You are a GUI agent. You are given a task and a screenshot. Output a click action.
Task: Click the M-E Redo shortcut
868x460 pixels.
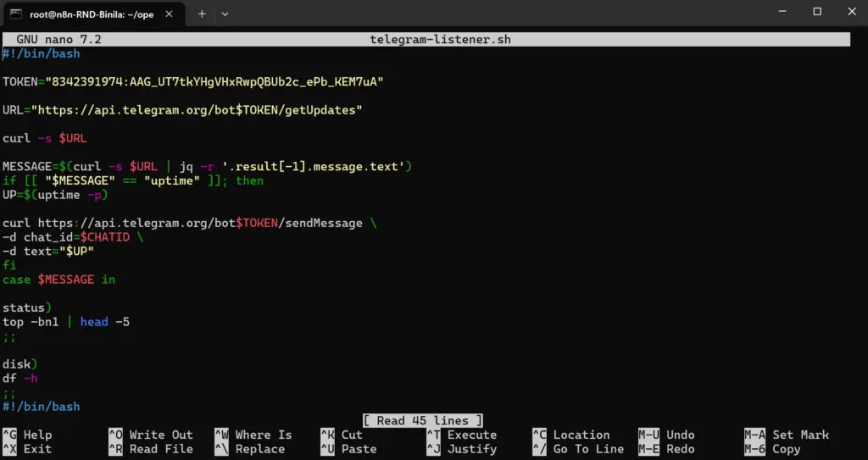(x=666, y=449)
